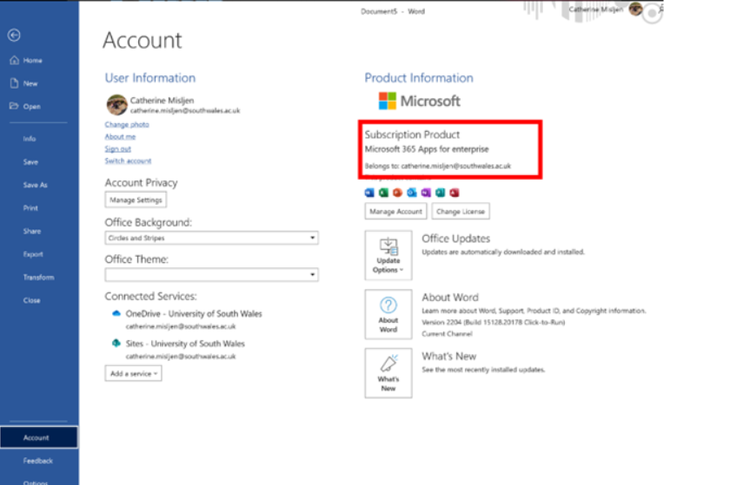Go to Print in the sidebar
The image size is (750, 485).
click(x=31, y=208)
